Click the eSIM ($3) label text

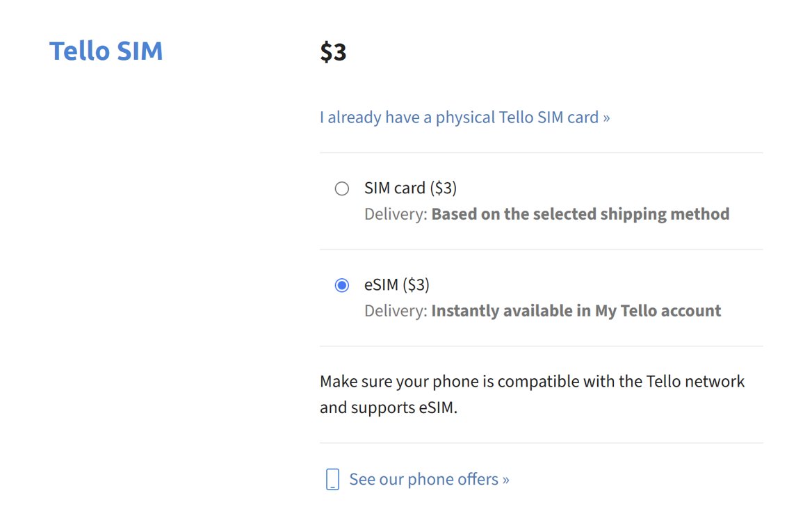(x=397, y=285)
